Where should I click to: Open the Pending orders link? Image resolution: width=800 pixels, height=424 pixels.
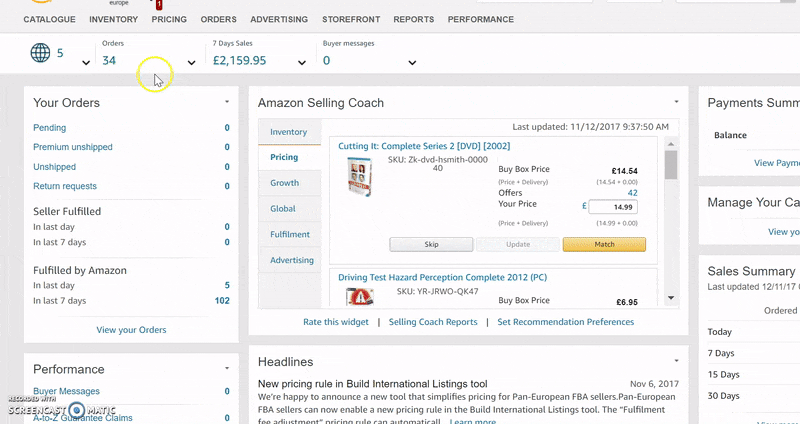(49, 128)
